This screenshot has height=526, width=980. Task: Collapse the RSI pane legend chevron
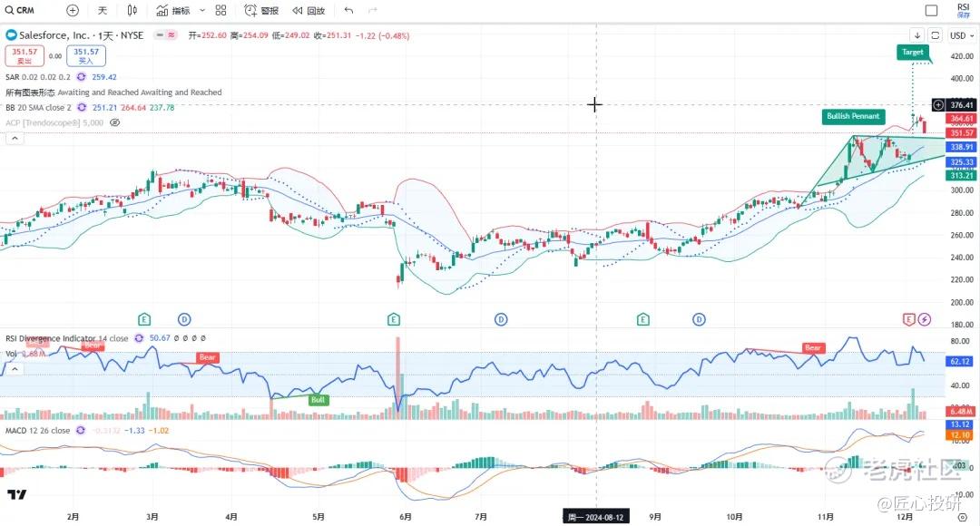[x=15, y=369]
